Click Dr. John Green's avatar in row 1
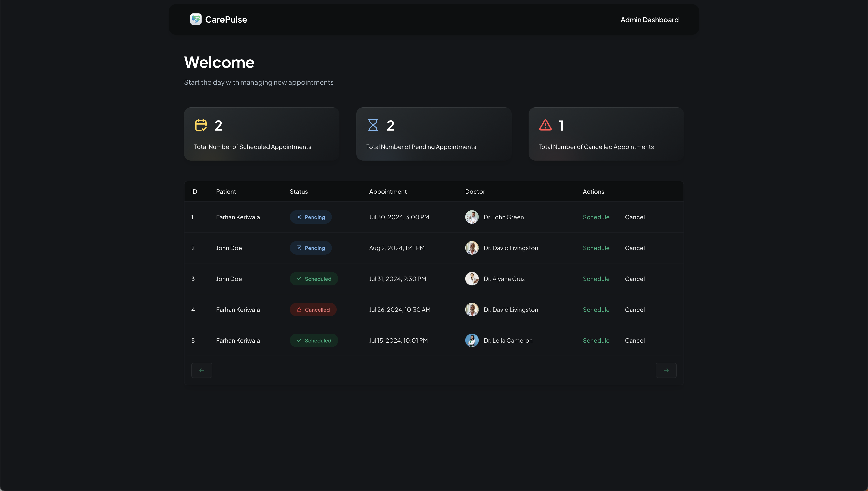This screenshot has height=491, width=868. click(x=472, y=217)
